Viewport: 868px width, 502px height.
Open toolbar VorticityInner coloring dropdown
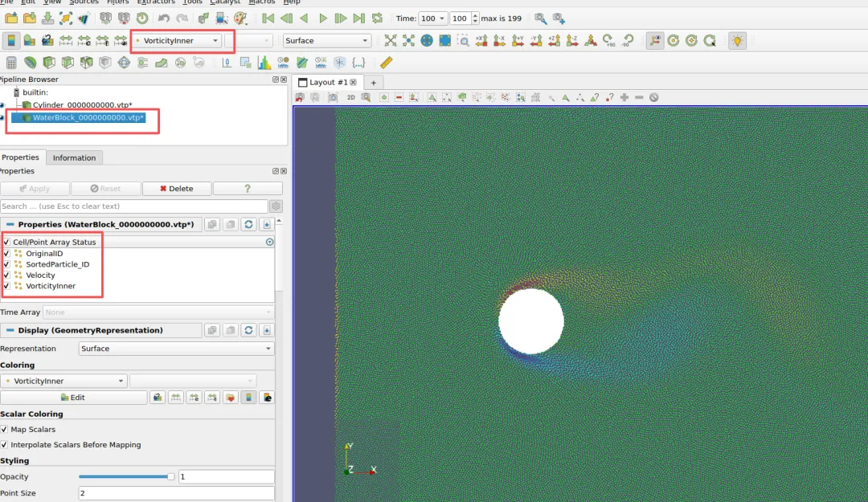coord(177,40)
